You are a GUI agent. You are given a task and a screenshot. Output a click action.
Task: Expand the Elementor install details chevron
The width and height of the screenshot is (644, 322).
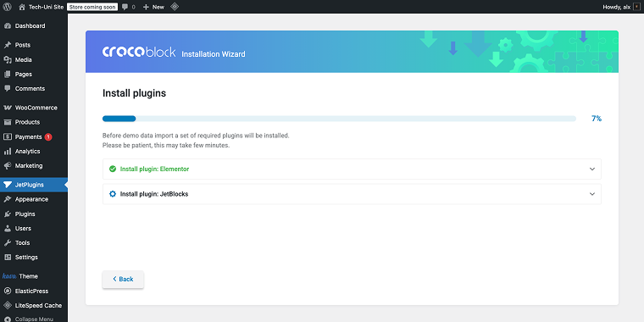[x=592, y=169]
